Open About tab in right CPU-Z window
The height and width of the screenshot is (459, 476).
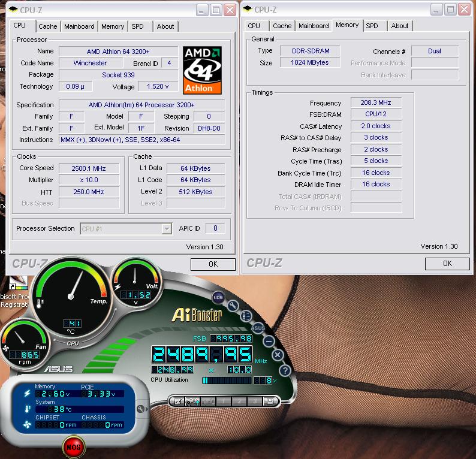coord(400,26)
